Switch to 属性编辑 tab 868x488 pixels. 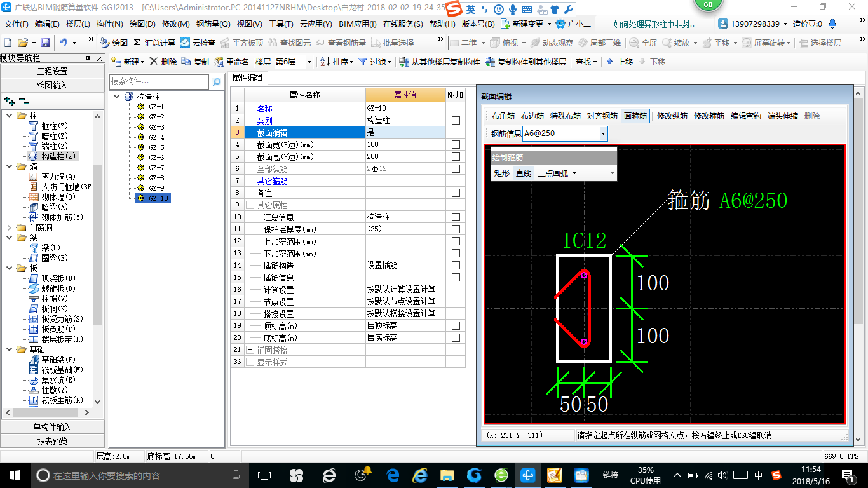[248, 78]
